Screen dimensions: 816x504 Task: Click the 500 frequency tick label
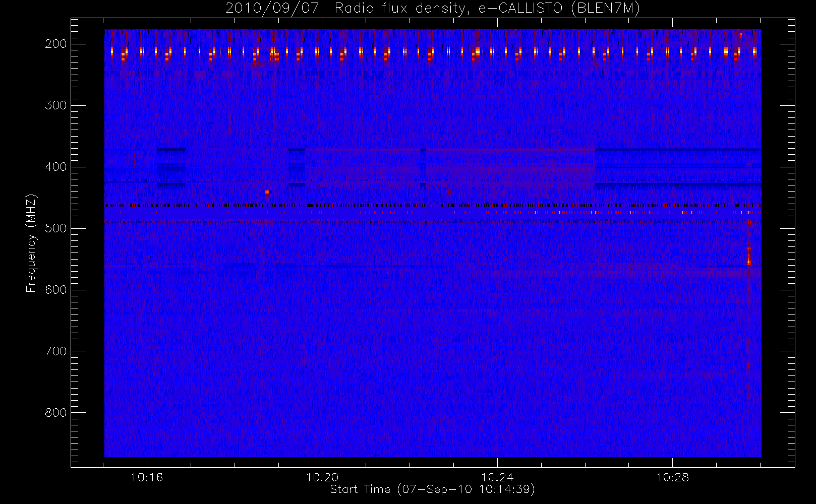(x=56, y=228)
